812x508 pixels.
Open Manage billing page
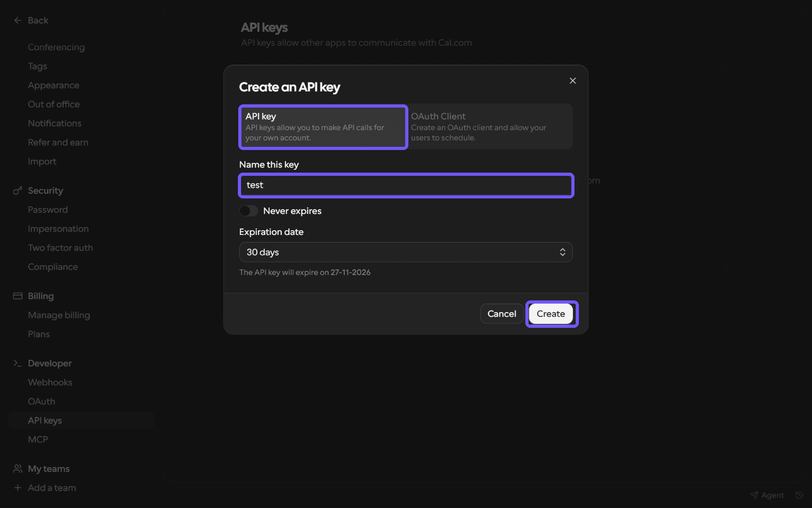click(x=59, y=315)
